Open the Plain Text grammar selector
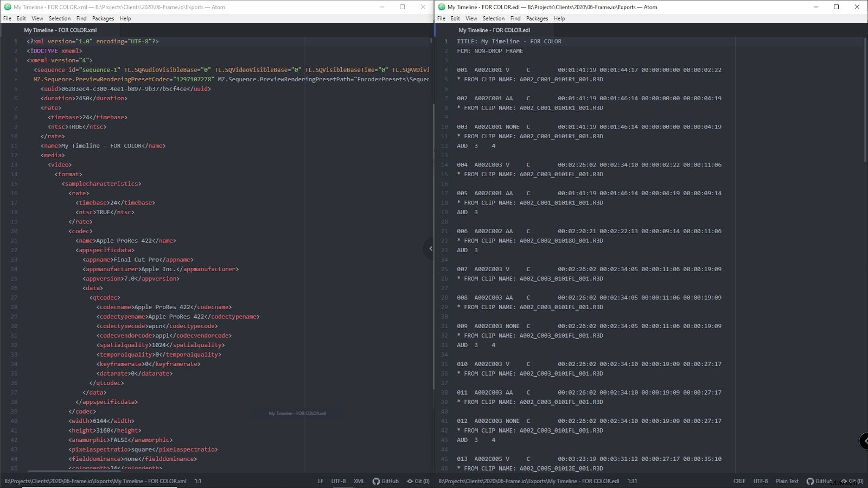The width and height of the screenshot is (868, 488). (787, 481)
